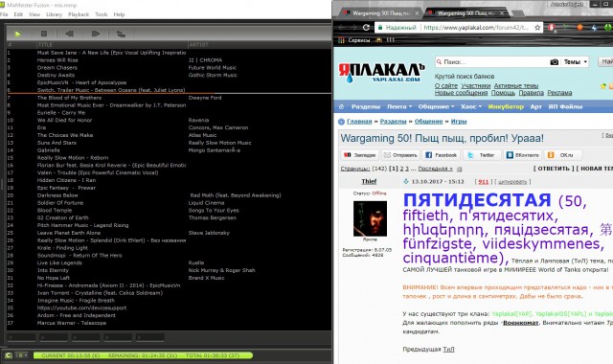
Task: Switch to the first Wargaming 50 browser tab
Action: coord(380,13)
